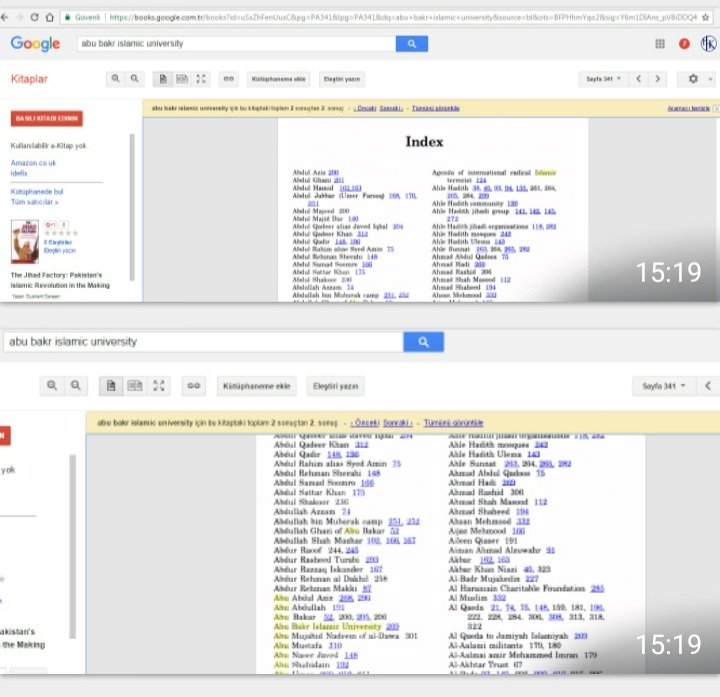
Task: Click Aramayı temizle link
Action: point(688,108)
